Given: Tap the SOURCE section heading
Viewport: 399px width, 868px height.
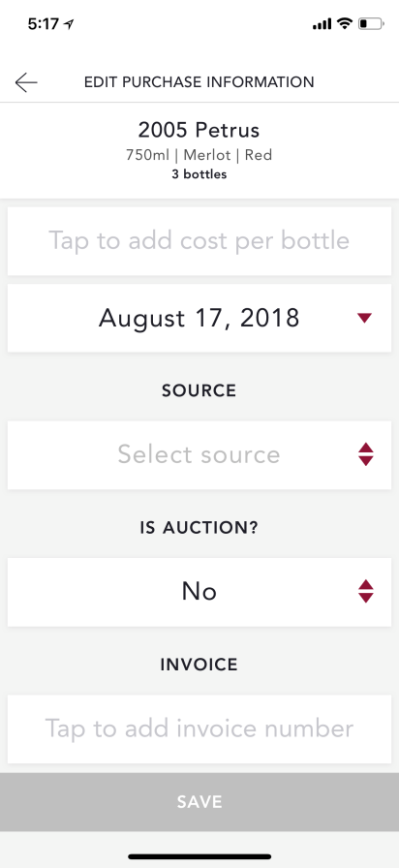Looking at the screenshot, I should point(199,390).
